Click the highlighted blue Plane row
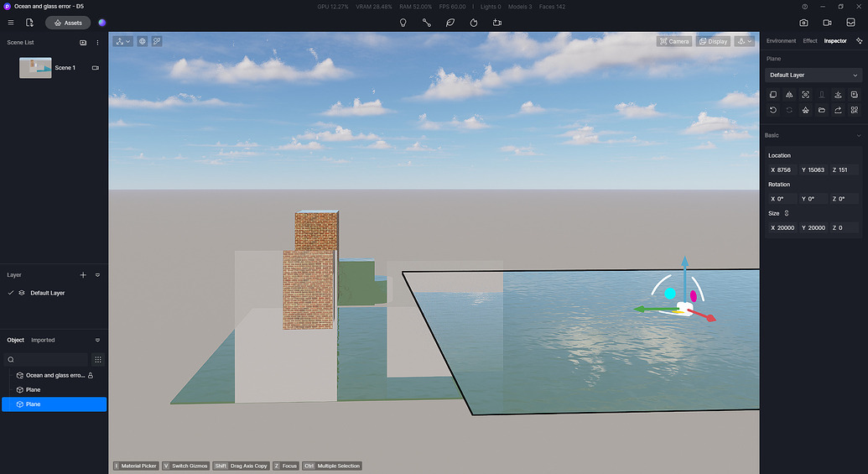 [x=55, y=404]
